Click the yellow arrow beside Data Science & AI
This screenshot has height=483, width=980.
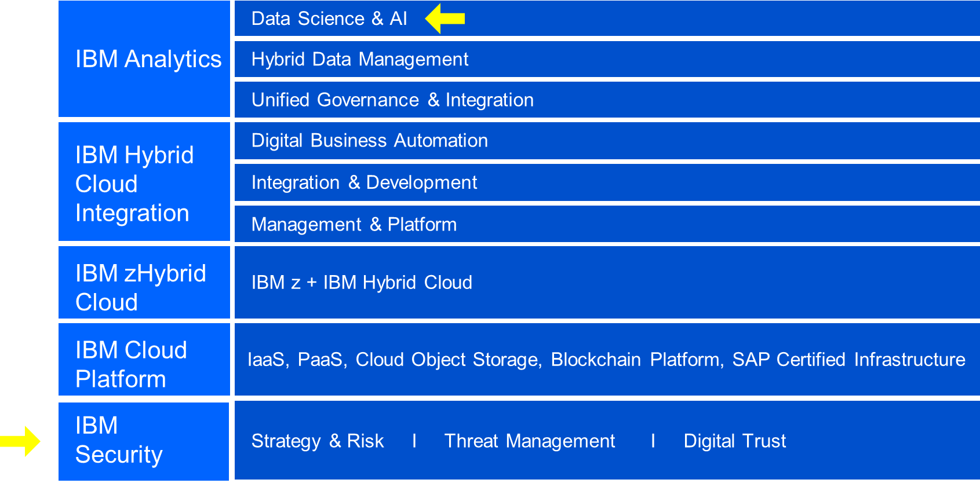[x=445, y=19]
